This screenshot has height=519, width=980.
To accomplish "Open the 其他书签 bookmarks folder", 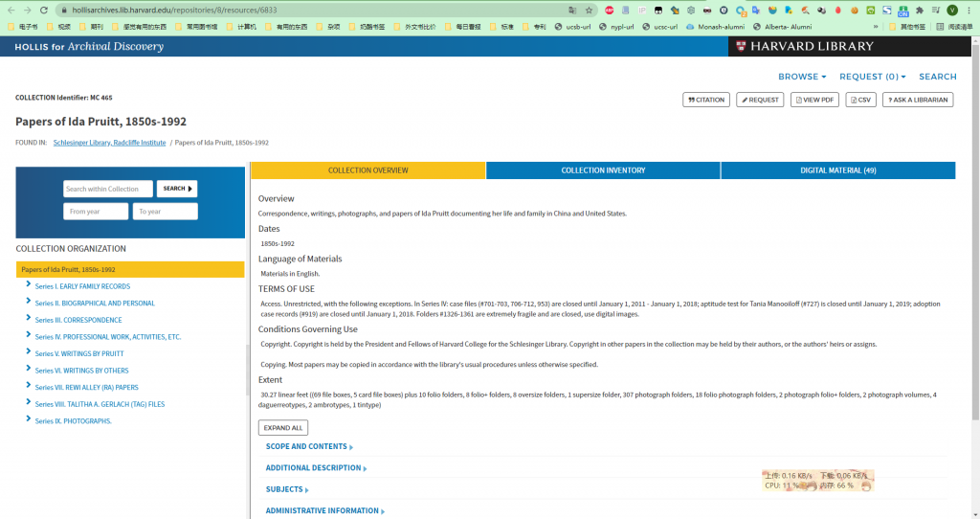I will [907, 27].
